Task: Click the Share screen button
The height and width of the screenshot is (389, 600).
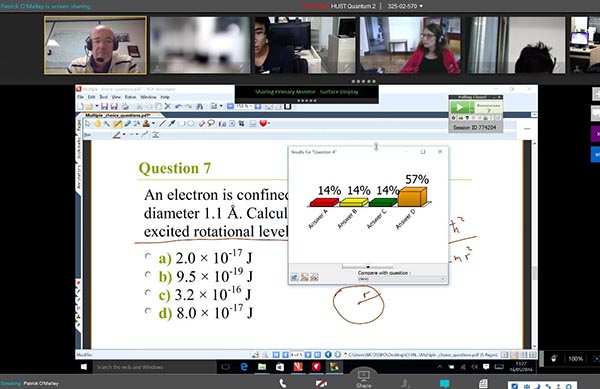Action: 363,379
